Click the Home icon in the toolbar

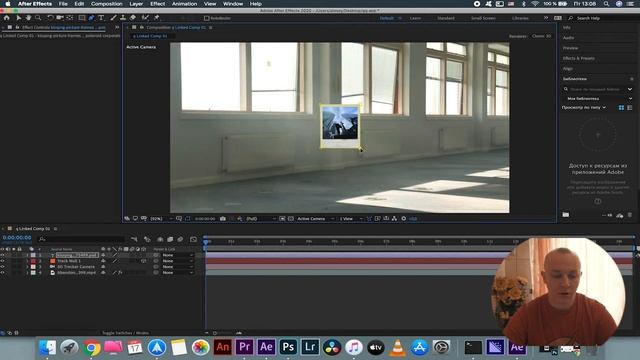[7, 18]
